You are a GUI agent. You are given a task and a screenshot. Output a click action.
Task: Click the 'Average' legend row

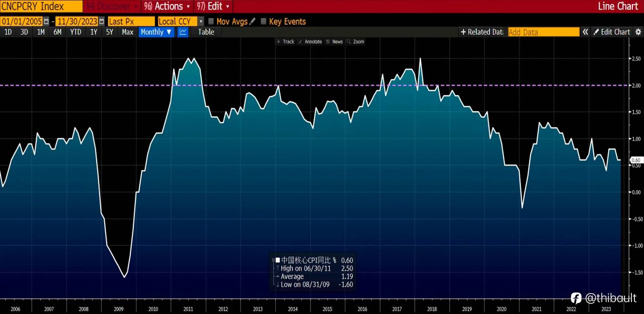314,276
